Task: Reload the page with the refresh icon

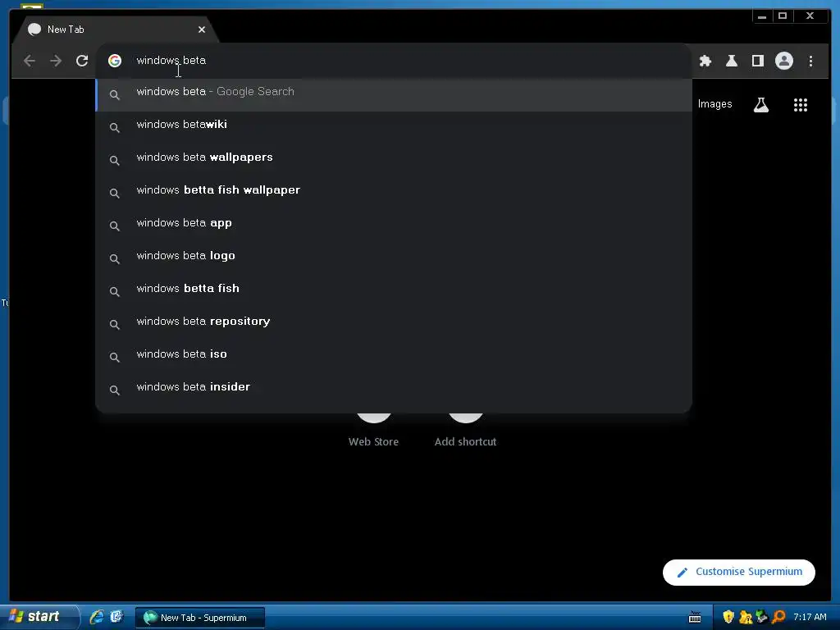Action: 82,61
